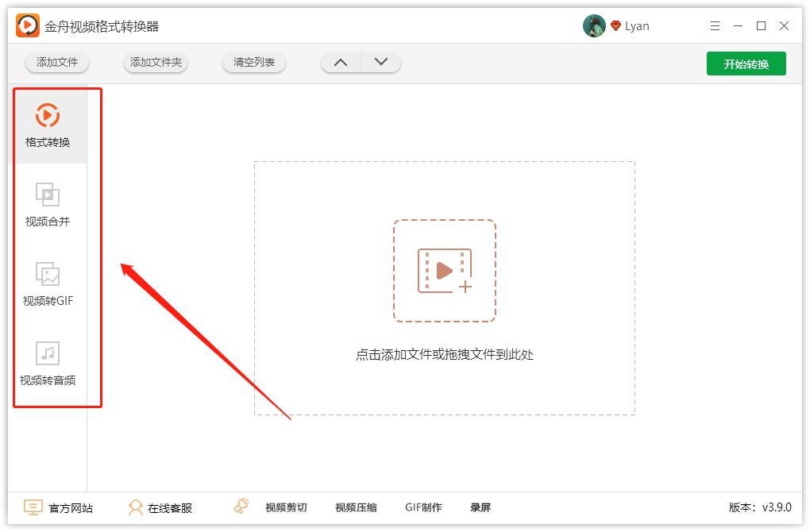Screen dimensions: 810x532
Task: Click the 添加文件夹 add folder button
Action: (x=155, y=61)
